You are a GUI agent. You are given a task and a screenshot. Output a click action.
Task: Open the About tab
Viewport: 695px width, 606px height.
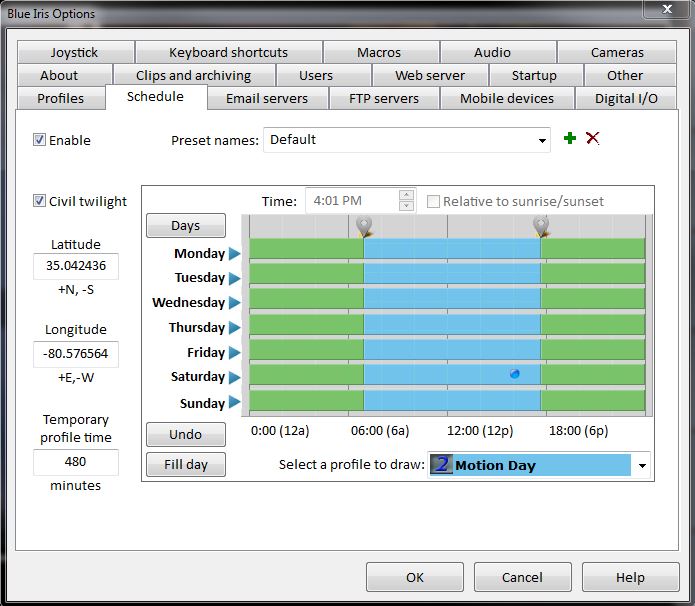(x=65, y=75)
